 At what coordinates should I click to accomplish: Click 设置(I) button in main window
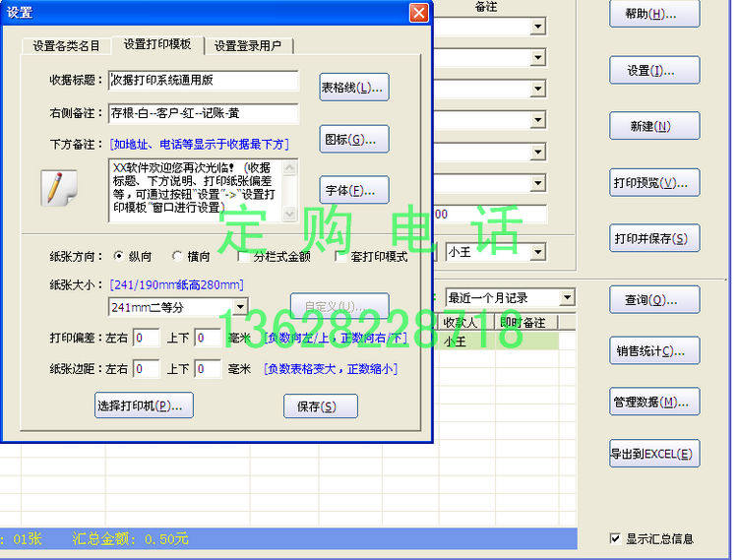pyautogui.click(x=654, y=71)
